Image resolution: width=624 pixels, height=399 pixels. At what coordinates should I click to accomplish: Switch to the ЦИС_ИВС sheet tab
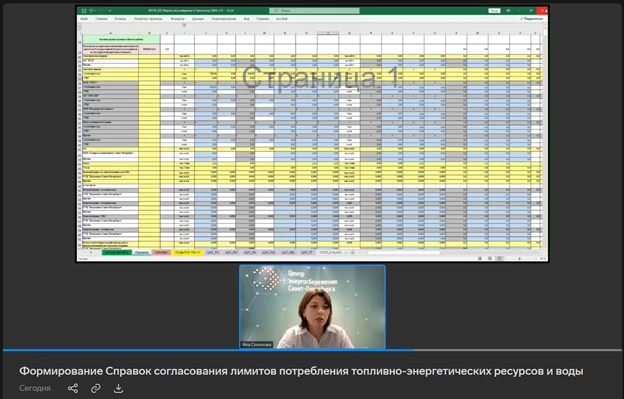288,253
